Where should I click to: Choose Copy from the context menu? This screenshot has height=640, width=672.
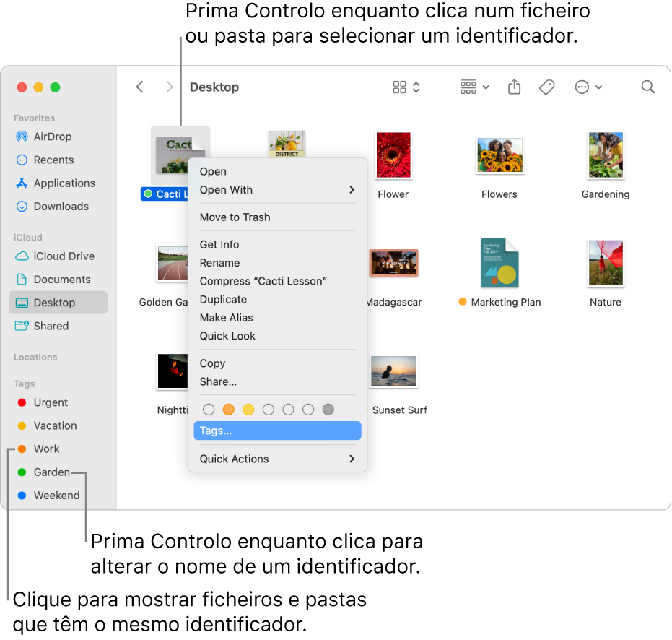[x=277, y=363]
